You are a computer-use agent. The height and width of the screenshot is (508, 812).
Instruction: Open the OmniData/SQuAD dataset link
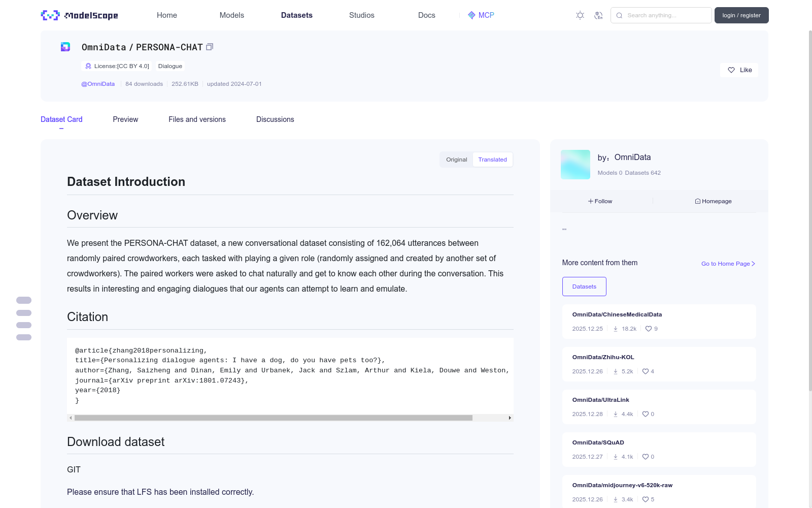pos(598,442)
